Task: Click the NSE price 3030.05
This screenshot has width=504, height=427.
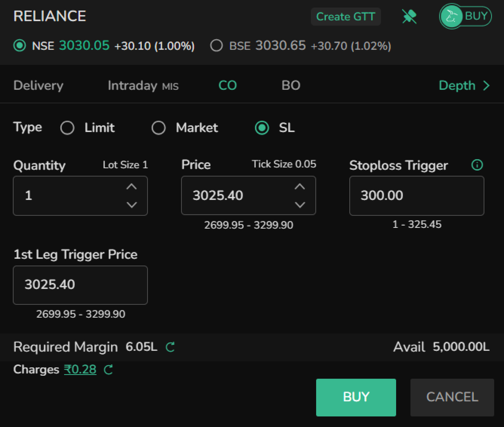Action: [x=84, y=45]
